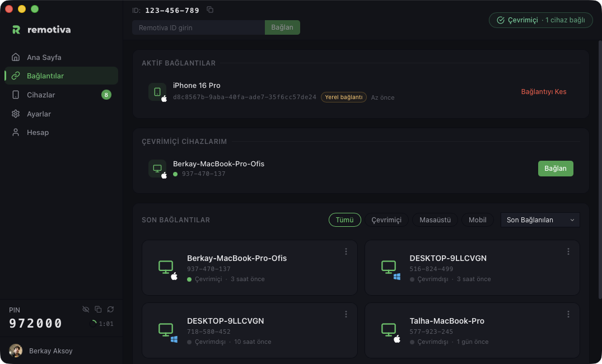602x364 pixels.
Task: Click the Hesap person icon
Action: pos(16,133)
